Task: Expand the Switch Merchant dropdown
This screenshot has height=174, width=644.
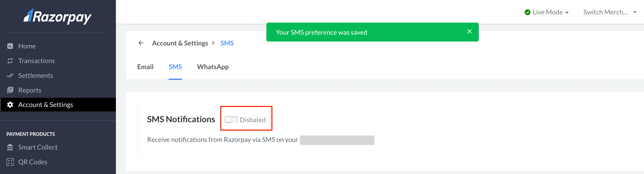Action: coord(610,12)
